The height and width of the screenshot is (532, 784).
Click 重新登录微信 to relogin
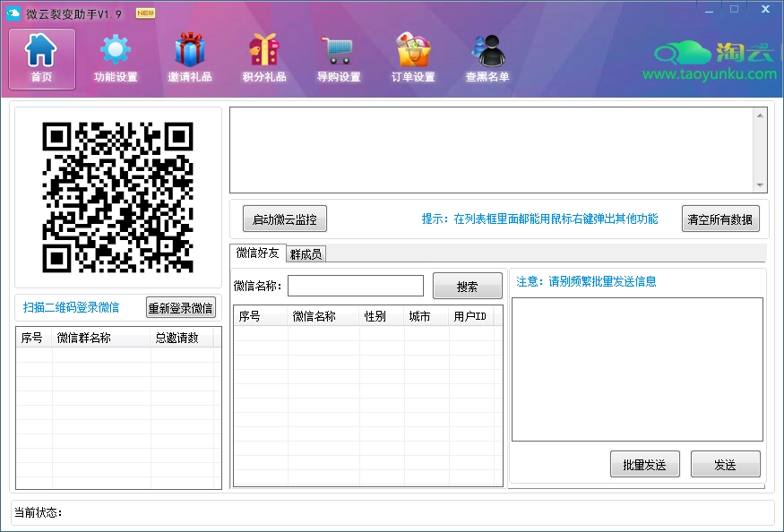(x=182, y=307)
